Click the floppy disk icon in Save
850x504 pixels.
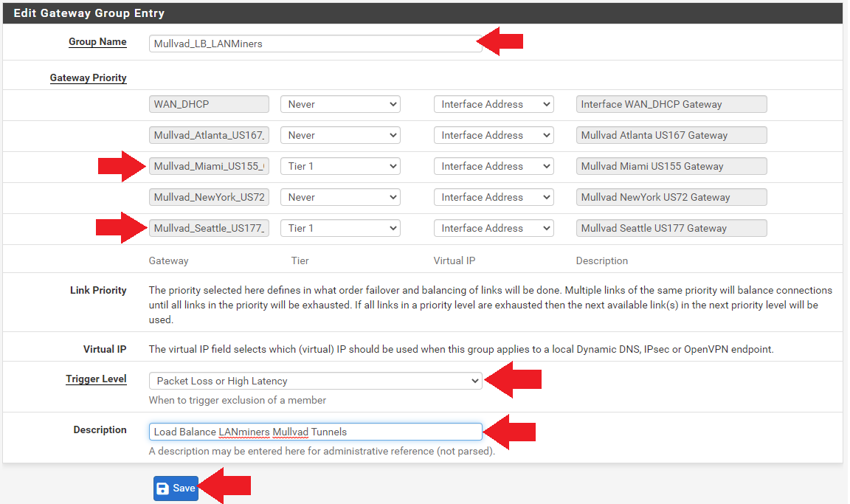162,489
